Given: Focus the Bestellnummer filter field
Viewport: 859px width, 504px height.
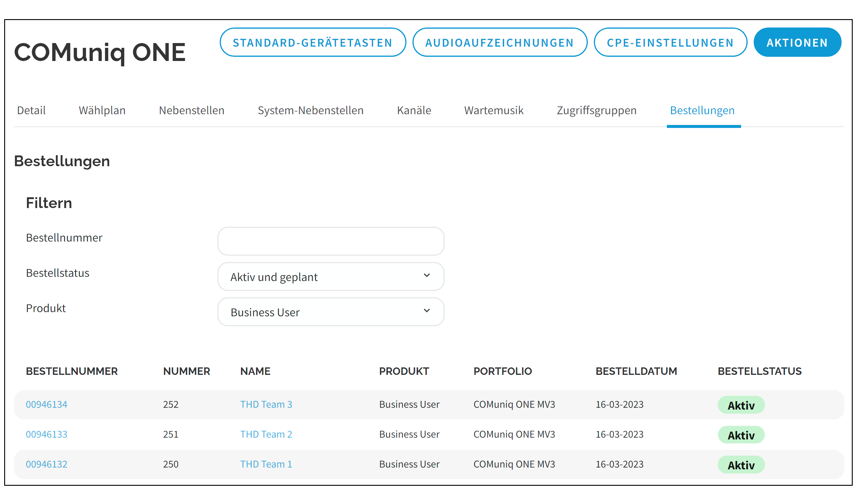Looking at the screenshot, I should pyautogui.click(x=331, y=241).
